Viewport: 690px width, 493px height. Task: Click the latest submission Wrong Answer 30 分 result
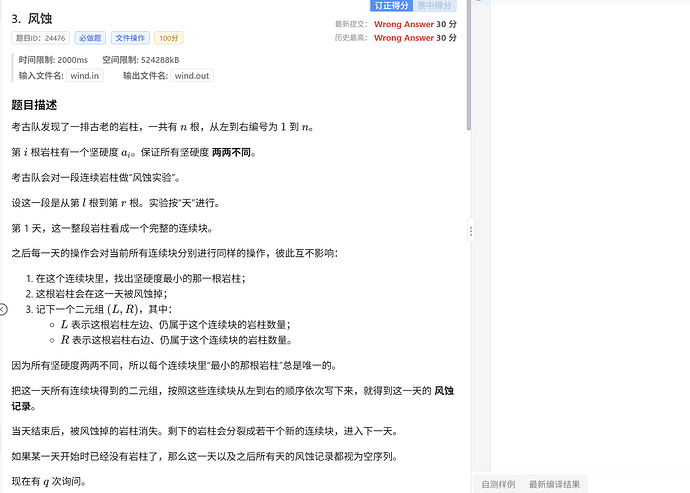(415, 24)
